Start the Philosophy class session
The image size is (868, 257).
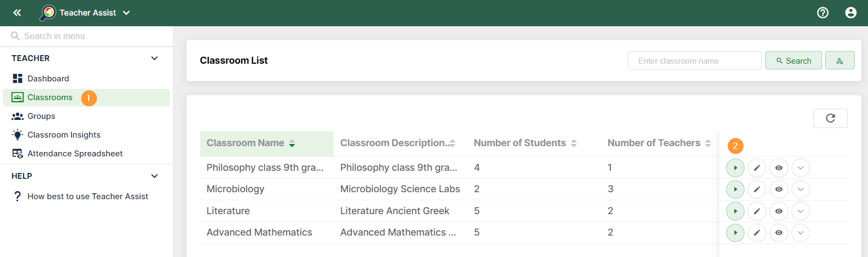coord(735,168)
